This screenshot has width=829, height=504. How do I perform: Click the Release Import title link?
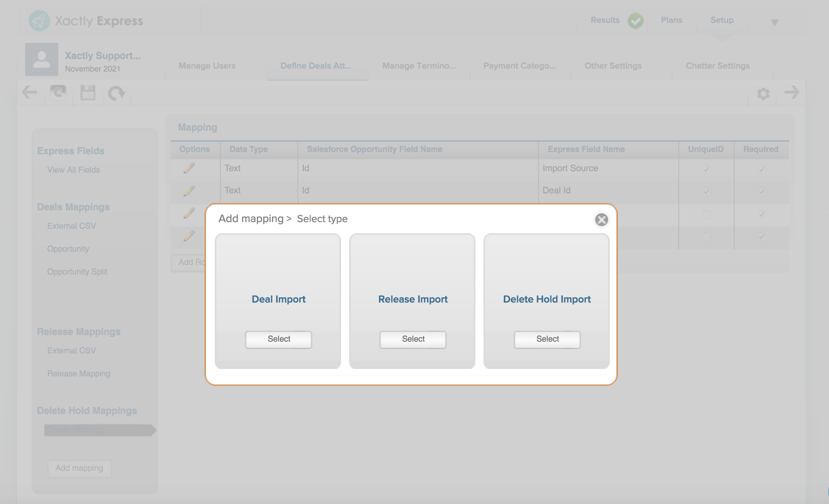[x=413, y=299]
